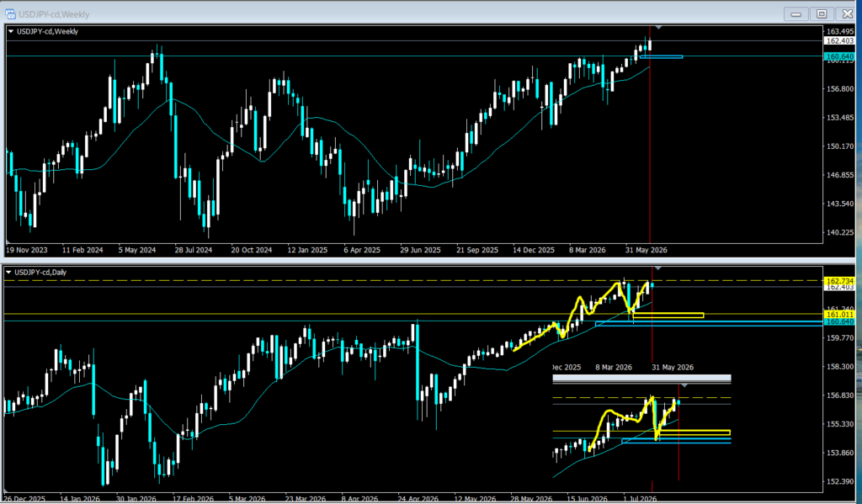Click the 15 Jun 2026 date on the Daily axis

pos(587,499)
